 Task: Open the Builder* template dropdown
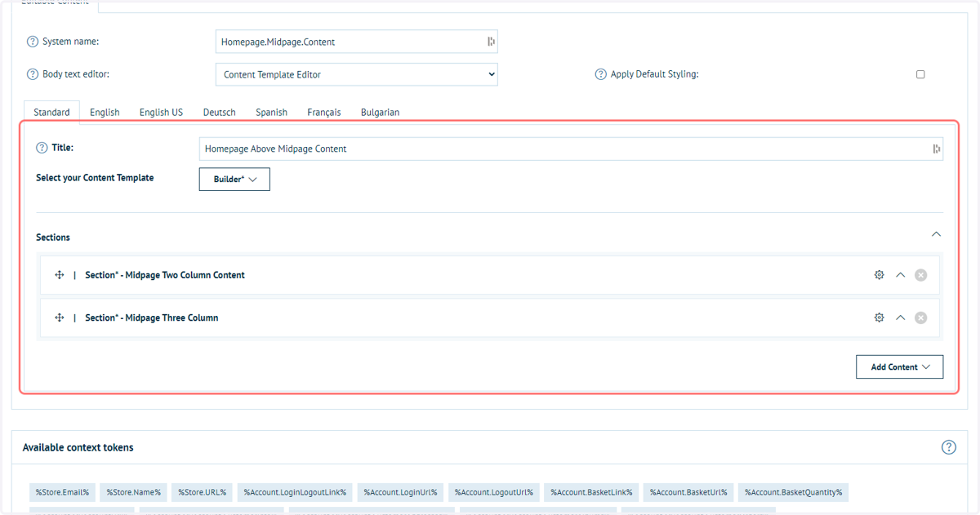coord(234,179)
